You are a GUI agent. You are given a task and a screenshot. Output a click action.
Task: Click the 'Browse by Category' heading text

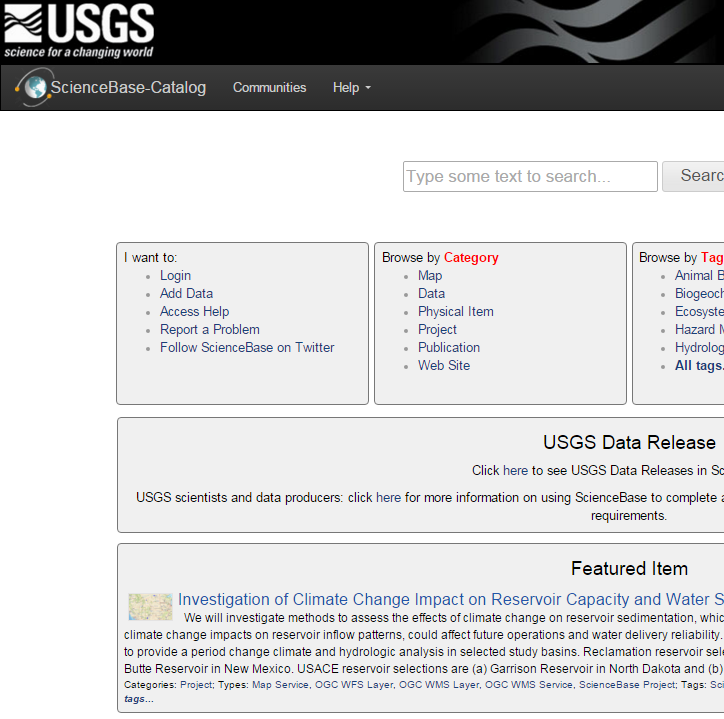(x=440, y=258)
